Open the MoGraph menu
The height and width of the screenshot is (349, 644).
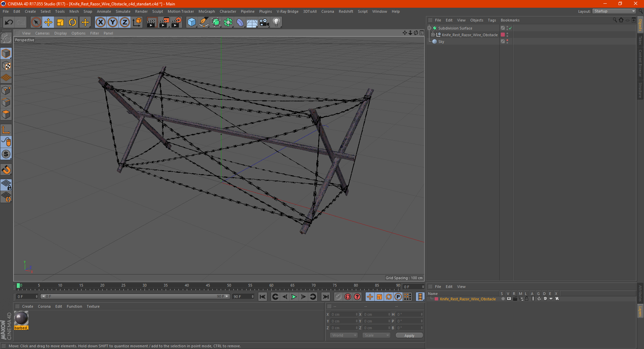coord(207,11)
